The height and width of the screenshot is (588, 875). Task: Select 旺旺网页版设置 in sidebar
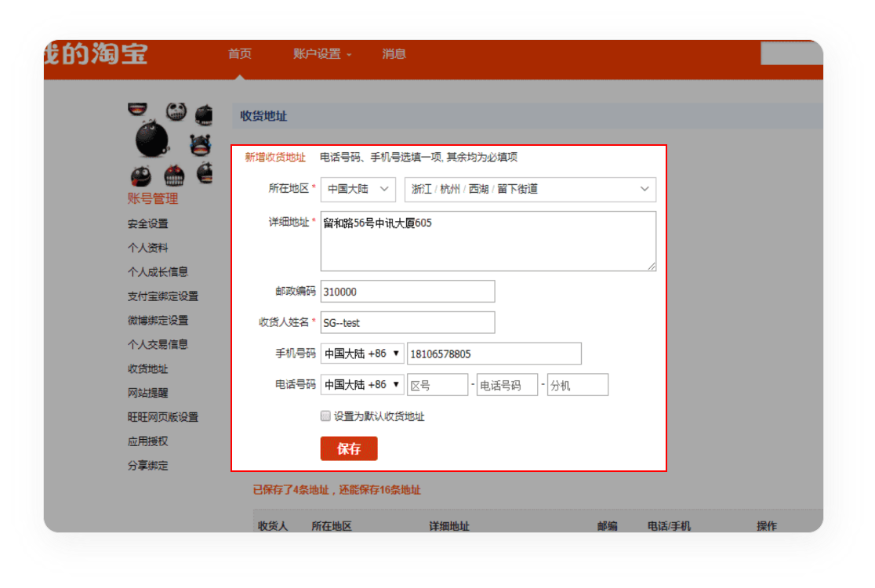click(x=163, y=417)
